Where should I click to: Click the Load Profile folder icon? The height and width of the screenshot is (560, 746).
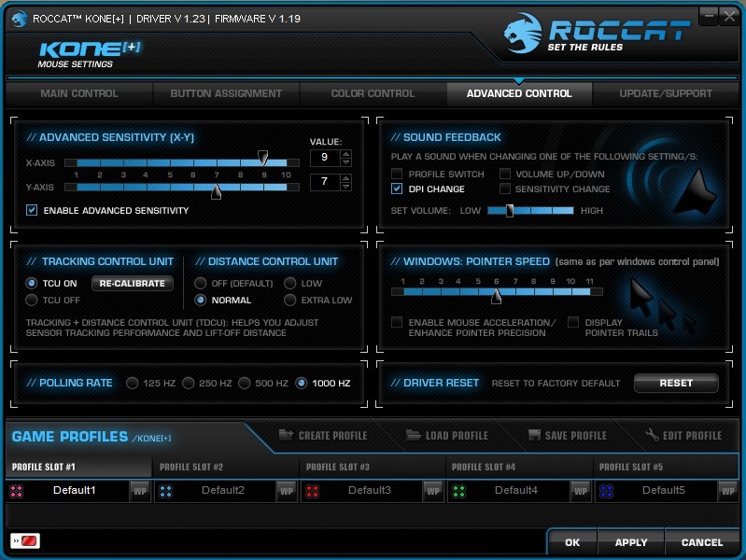[414, 434]
